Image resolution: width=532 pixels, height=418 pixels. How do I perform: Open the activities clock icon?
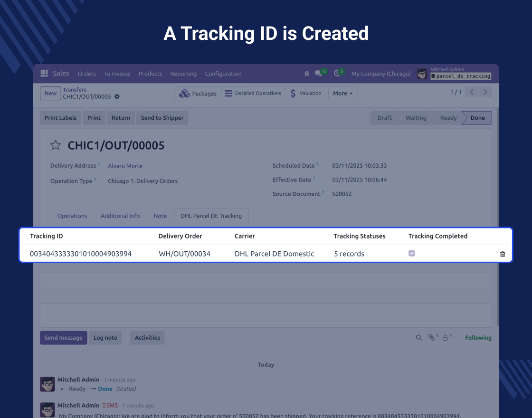(337, 74)
